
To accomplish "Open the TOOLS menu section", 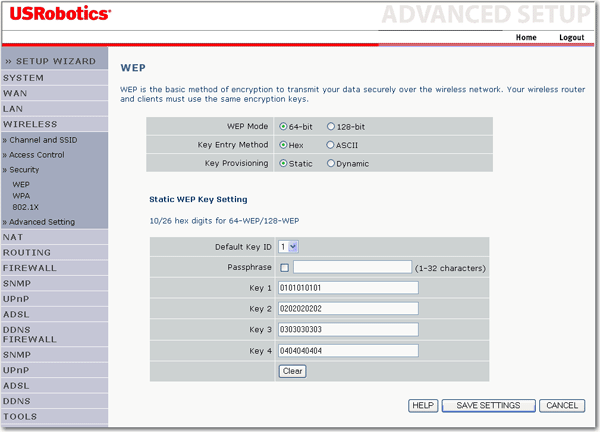I will [20, 417].
